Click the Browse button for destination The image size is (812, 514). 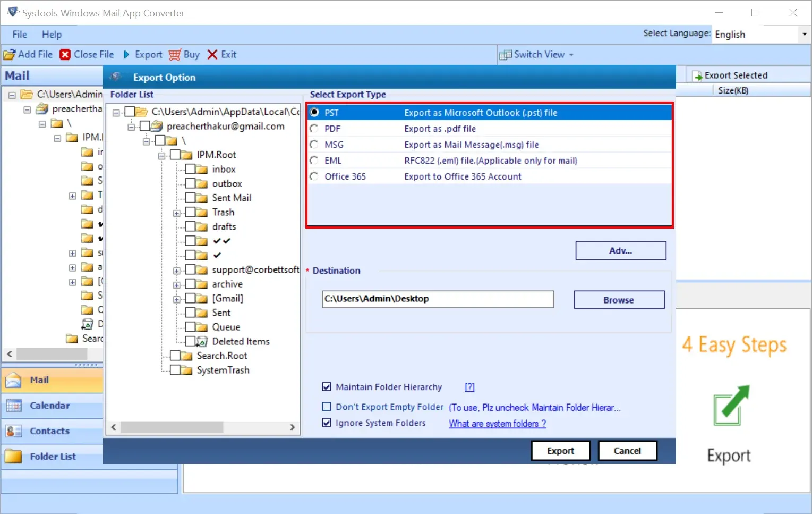tap(619, 299)
